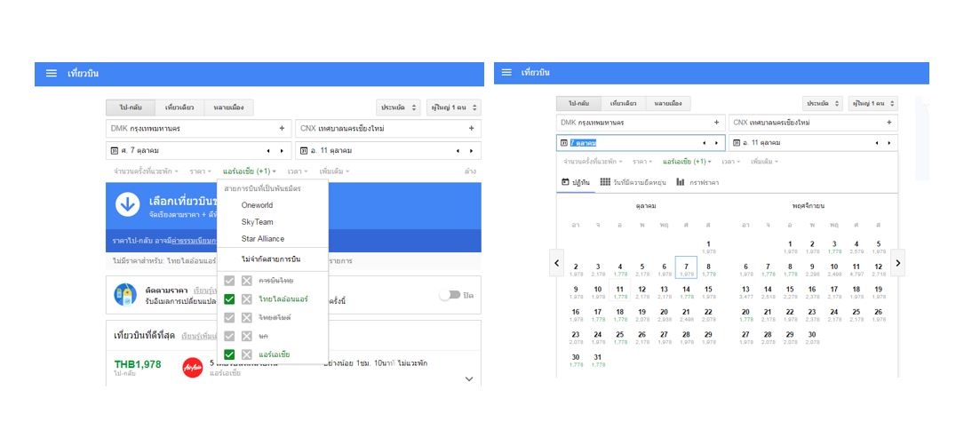Uncheck the แอร์เอเชีย airline checkbox
Screen dimensions: 980x422
tap(229, 354)
